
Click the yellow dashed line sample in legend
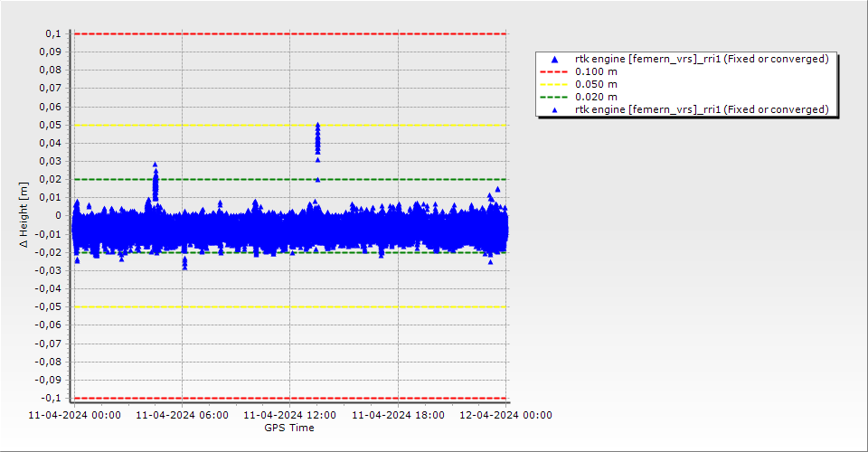click(555, 84)
